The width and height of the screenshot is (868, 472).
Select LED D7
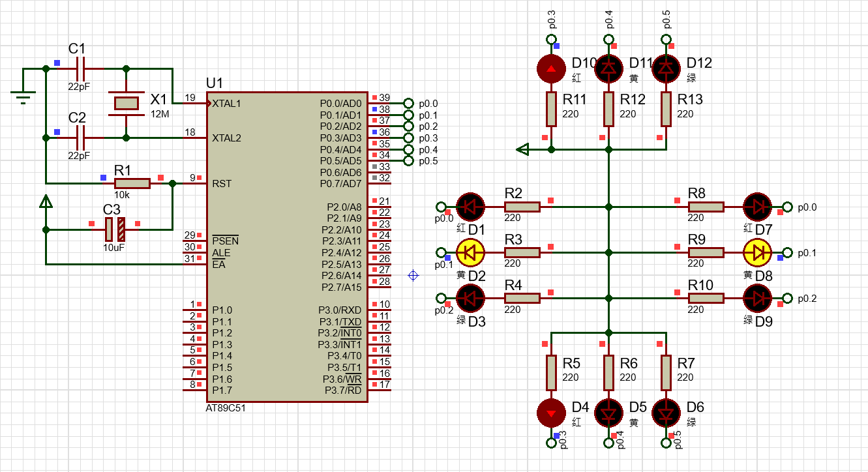758,207
